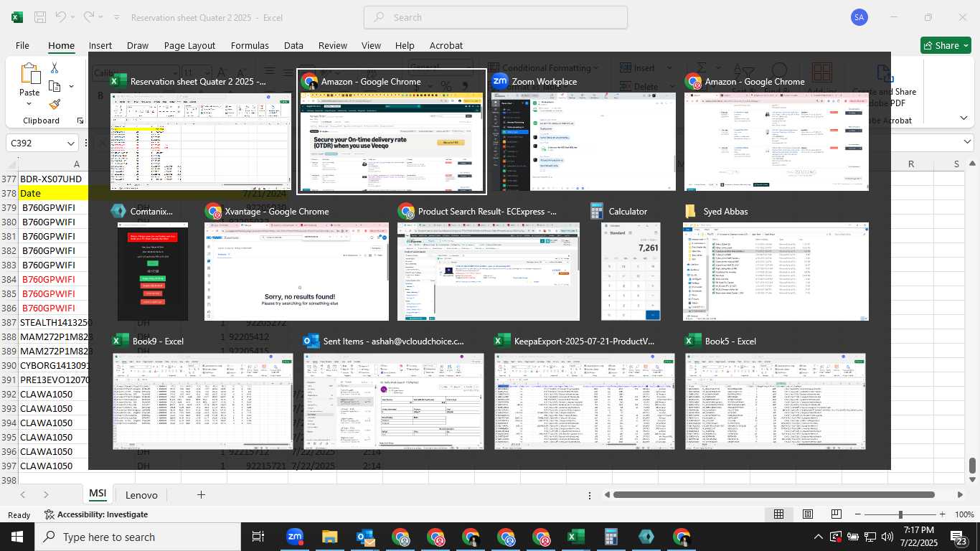Viewport: 980px width, 551px height.
Task: Click Accessibility: Investigate in status bar
Action: (96, 514)
